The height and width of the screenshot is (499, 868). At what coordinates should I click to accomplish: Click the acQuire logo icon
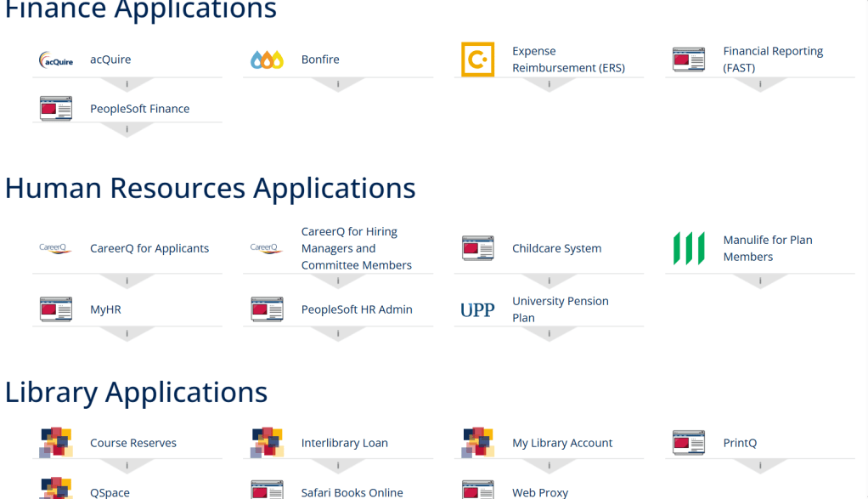pos(56,60)
